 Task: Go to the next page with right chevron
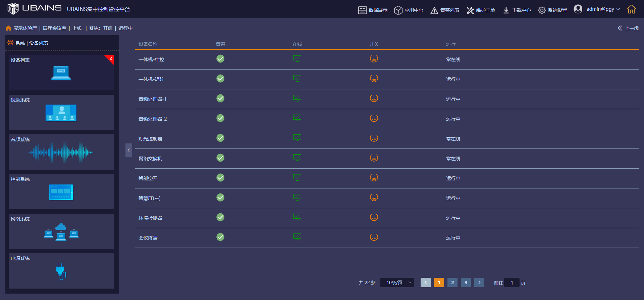click(x=479, y=283)
